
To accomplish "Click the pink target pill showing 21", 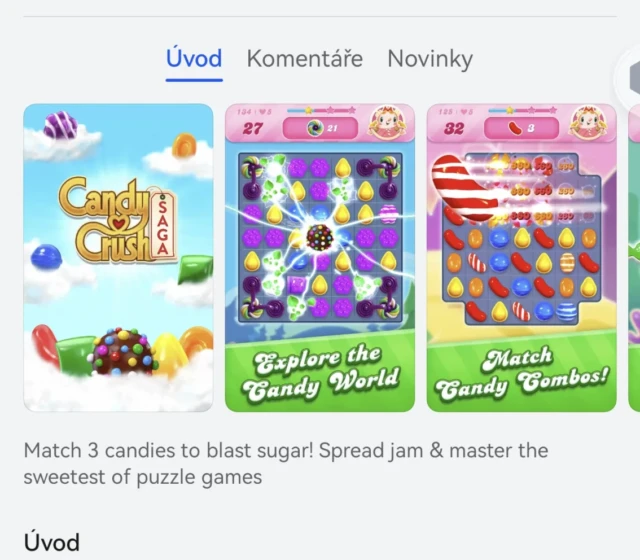I will 320,128.
